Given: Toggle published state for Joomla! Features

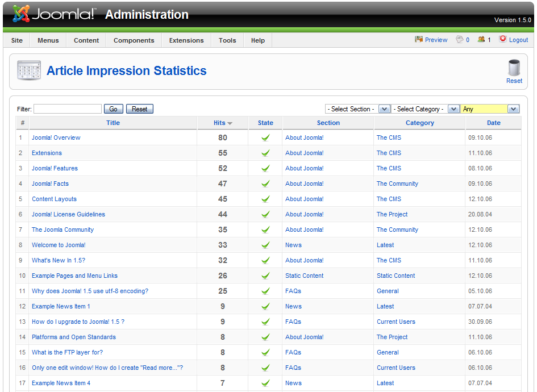Looking at the screenshot, I should 265,168.
